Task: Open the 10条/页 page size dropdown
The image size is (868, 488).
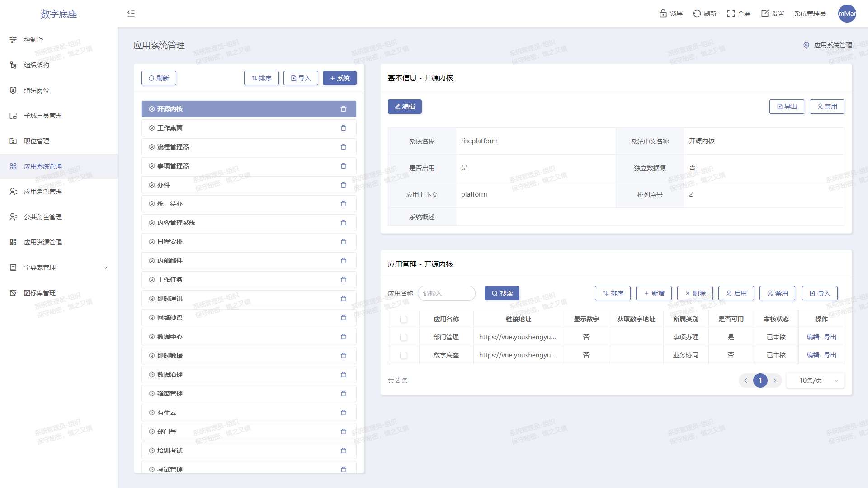Action: click(x=815, y=380)
